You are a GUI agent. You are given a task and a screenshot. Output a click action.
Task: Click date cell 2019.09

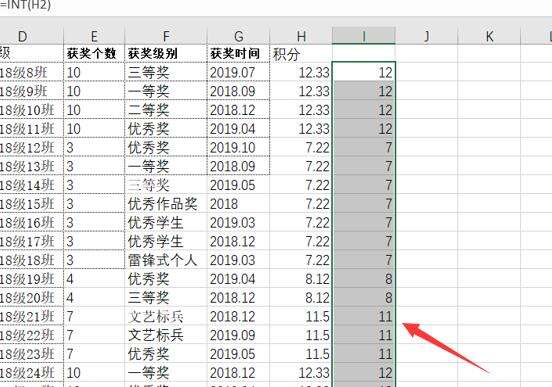click(239, 335)
